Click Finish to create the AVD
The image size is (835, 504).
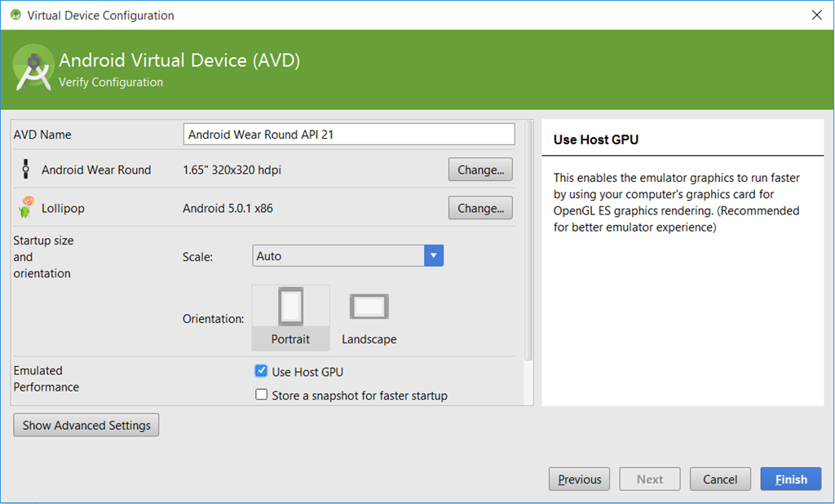(x=791, y=479)
